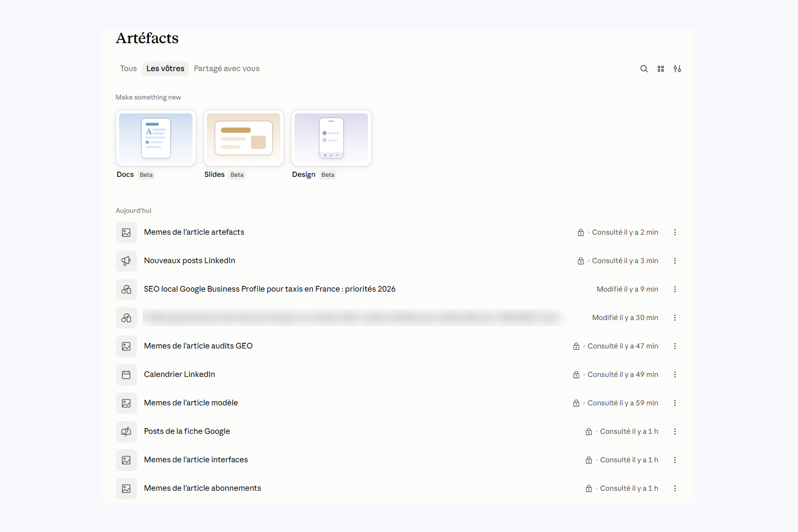Click image icon of Memes de l'article interfaces

126,460
